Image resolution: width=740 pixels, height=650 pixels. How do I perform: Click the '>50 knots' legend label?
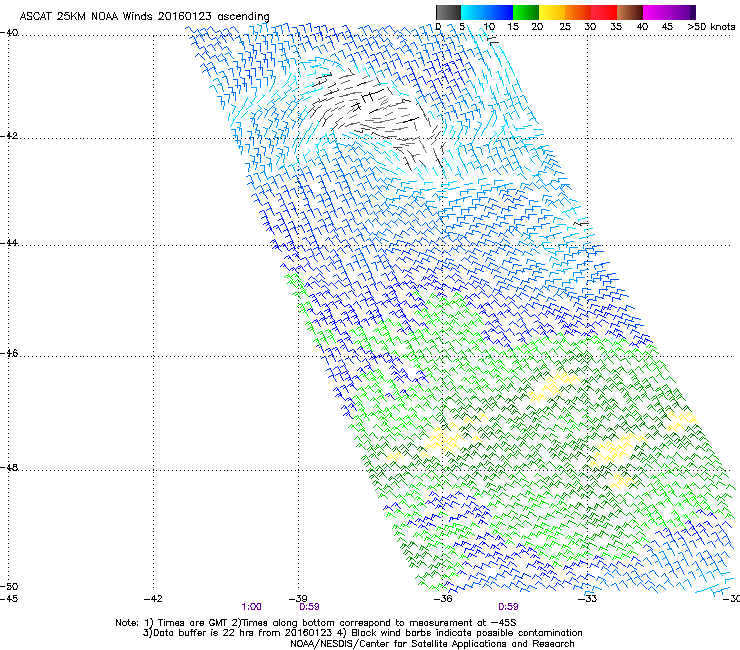tap(711, 27)
